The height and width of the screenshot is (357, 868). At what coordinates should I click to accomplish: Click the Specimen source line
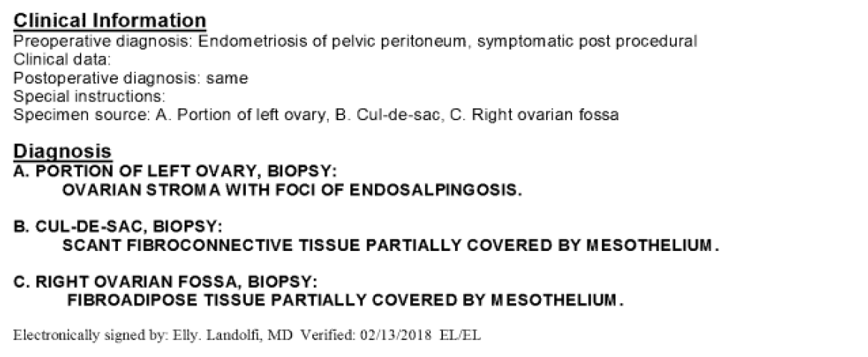click(316, 115)
